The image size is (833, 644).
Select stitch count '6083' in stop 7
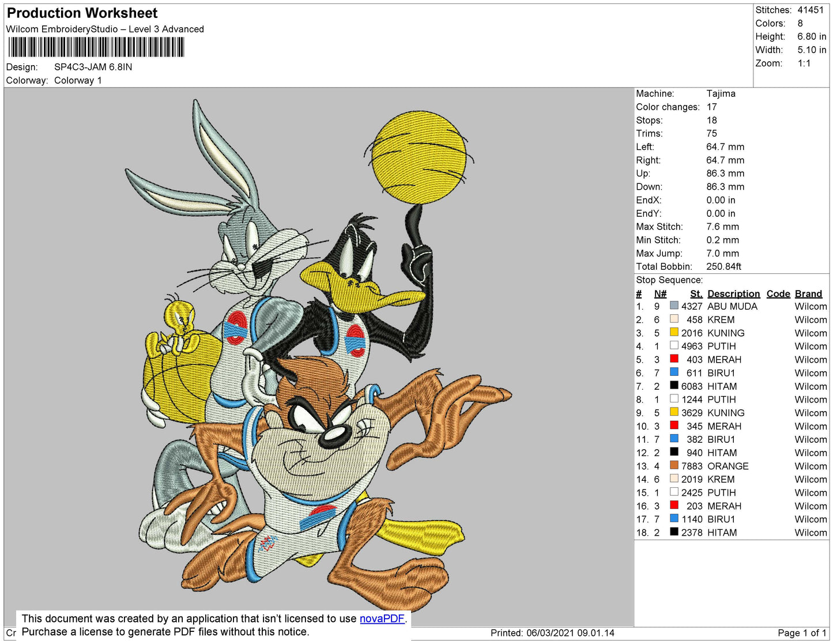[x=692, y=386]
